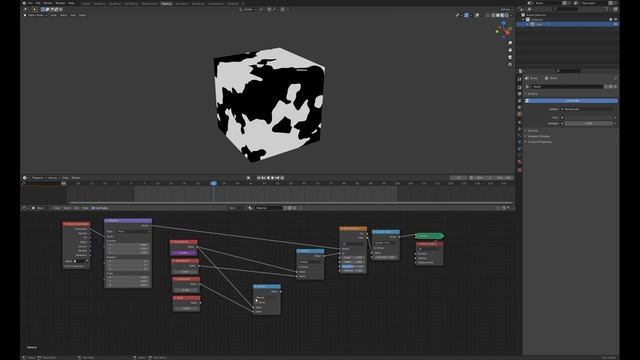
Task: Toggle viewport overlays button
Action: coord(477,15)
